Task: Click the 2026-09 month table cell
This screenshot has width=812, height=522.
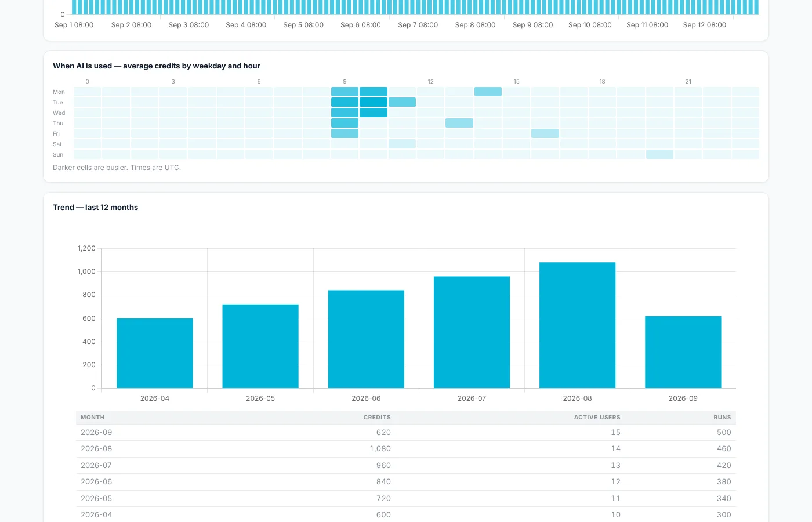Action: (96, 433)
